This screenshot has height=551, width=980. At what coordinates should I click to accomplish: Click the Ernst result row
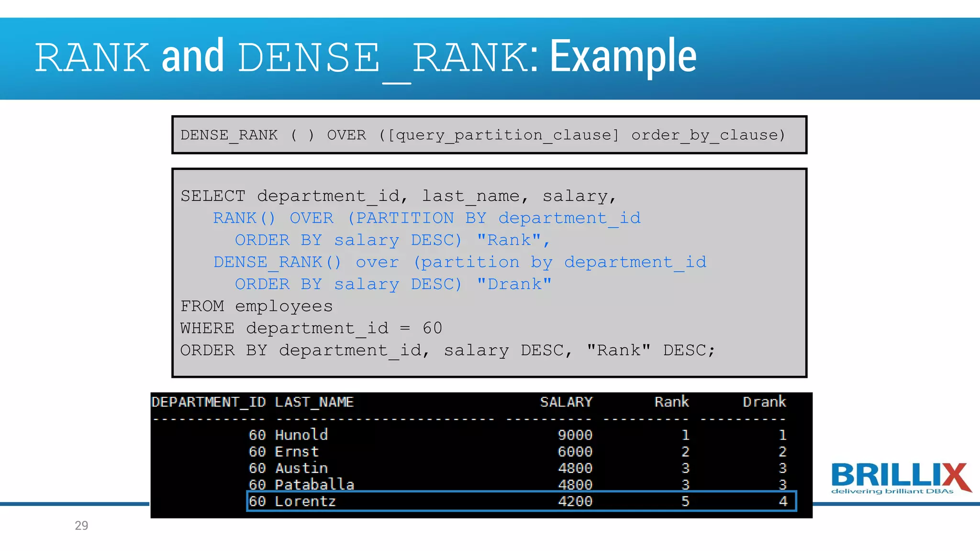pyautogui.click(x=297, y=452)
